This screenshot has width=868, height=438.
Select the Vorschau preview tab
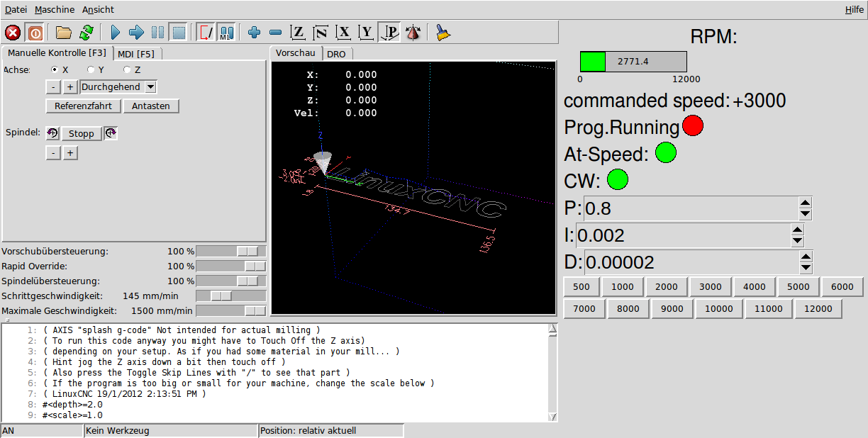(x=296, y=53)
